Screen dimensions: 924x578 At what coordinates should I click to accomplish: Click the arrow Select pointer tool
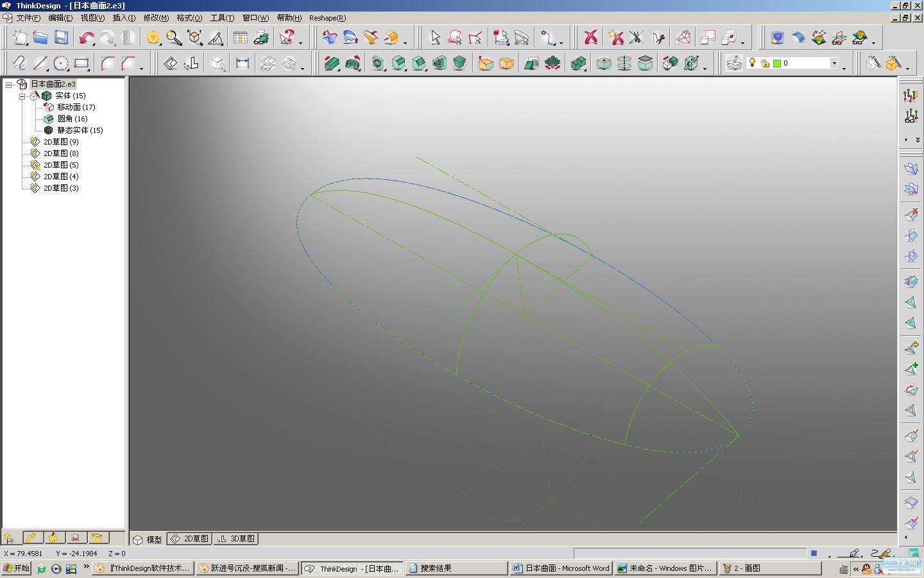(435, 38)
